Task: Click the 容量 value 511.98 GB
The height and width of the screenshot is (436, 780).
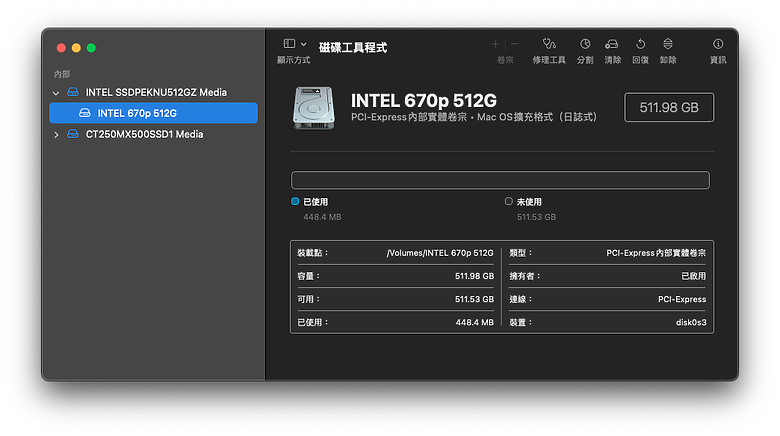Action: pyautogui.click(x=474, y=276)
